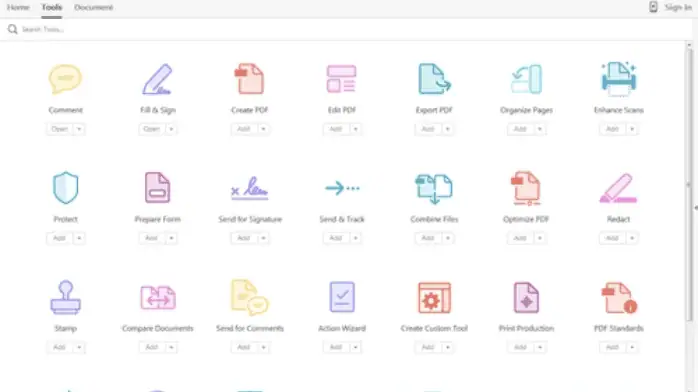The image size is (698, 392).
Task: Click Add under Create Custom Tool
Action: coord(428,347)
